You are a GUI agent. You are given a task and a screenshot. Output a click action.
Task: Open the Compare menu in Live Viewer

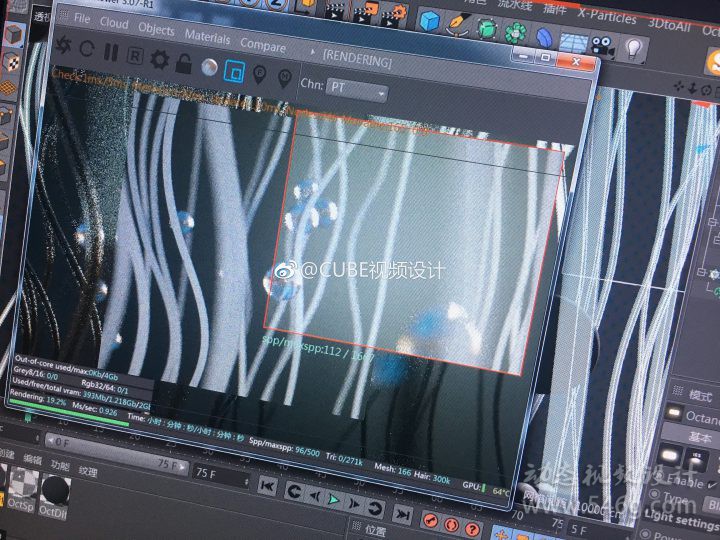click(263, 45)
